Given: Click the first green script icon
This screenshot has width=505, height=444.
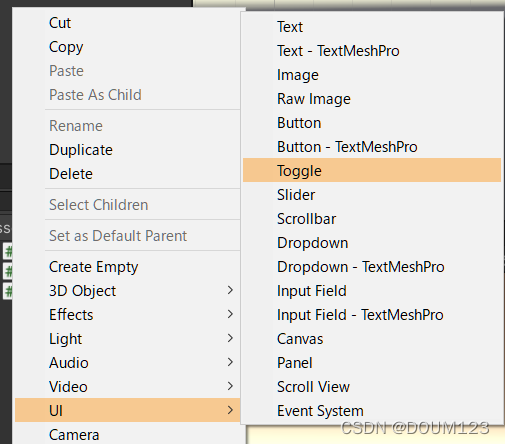Looking at the screenshot, I should click(x=8, y=251).
